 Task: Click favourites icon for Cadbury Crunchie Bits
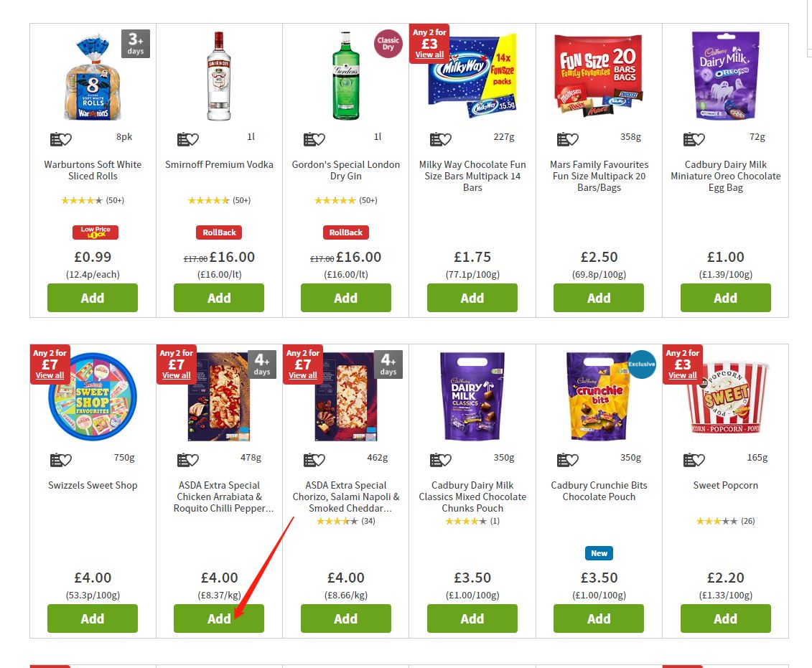click(x=567, y=459)
